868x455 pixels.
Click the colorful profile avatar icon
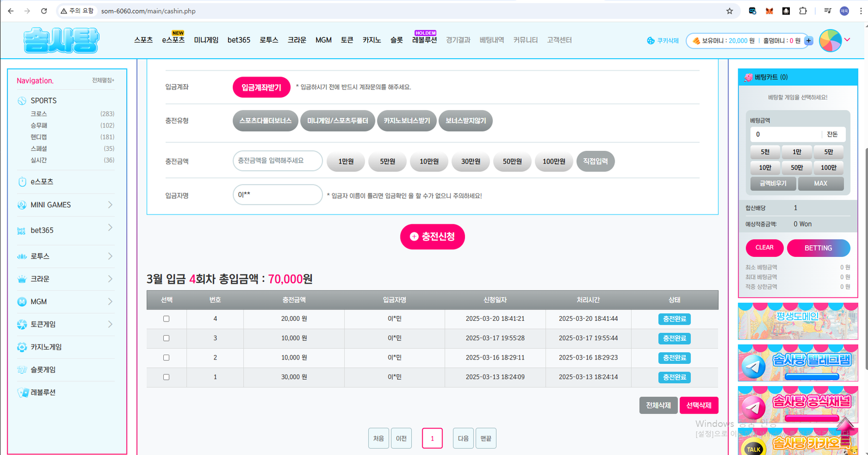click(x=830, y=41)
